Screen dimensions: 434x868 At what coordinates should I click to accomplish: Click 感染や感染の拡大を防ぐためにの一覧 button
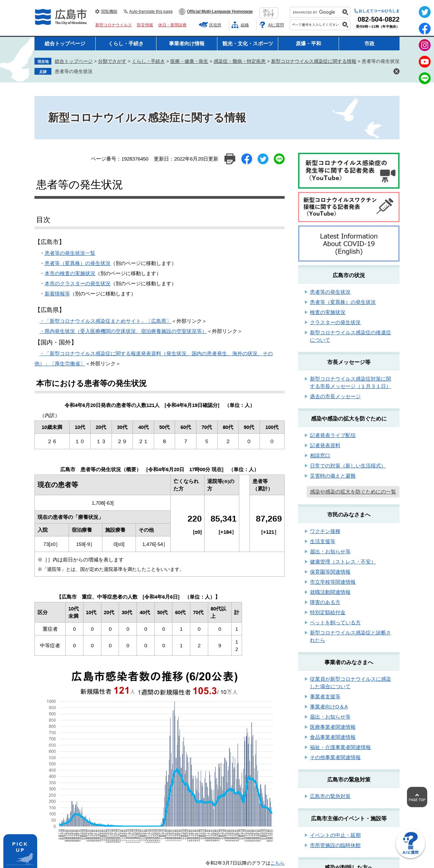tap(353, 492)
